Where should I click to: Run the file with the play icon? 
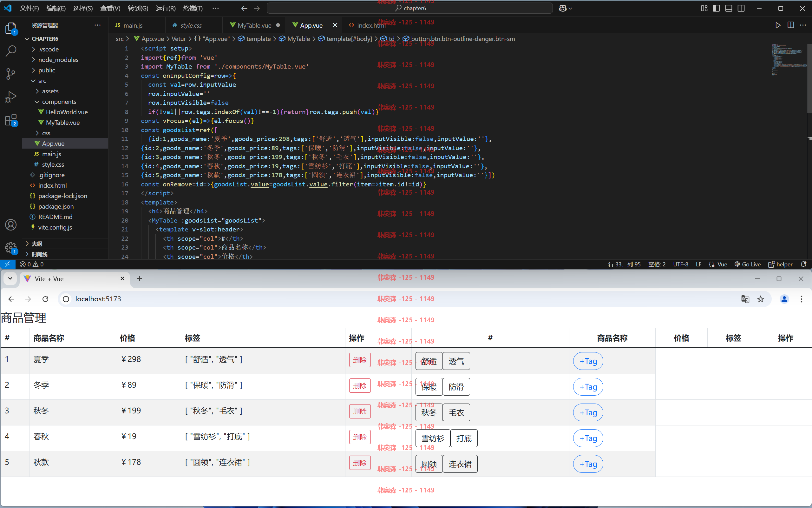pos(778,25)
